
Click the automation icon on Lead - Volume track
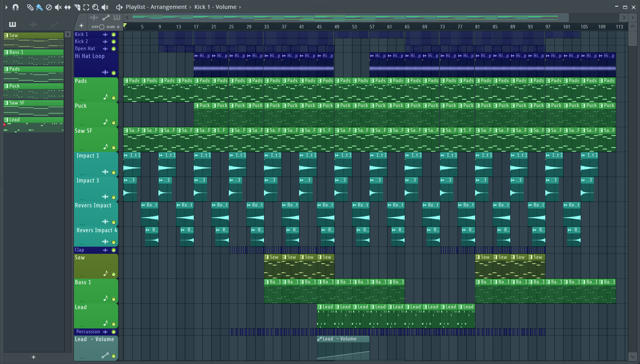coord(105,355)
